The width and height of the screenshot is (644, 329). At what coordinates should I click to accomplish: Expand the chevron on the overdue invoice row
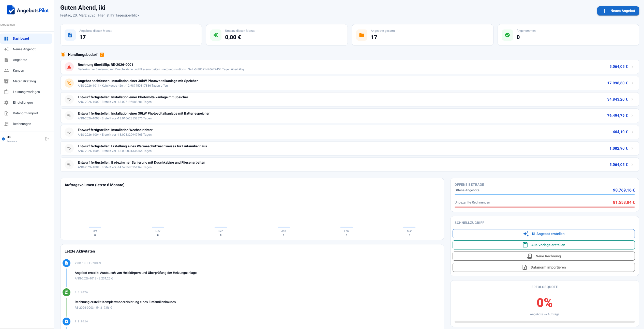[633, 67]
